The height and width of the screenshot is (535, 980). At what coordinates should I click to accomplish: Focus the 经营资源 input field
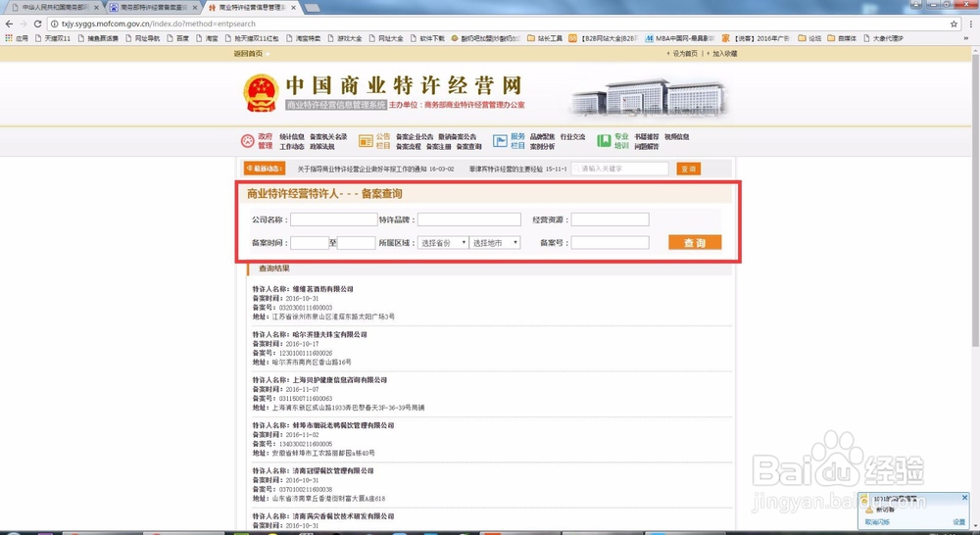610,219
